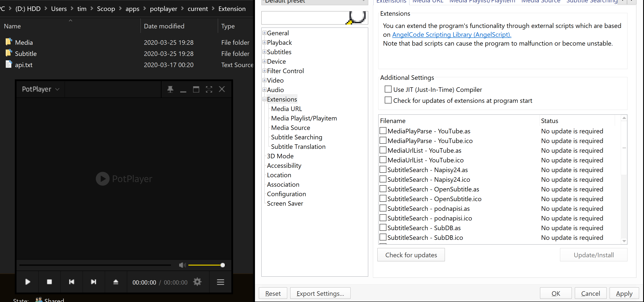The height and width of the screenshot is (302, 644).
Task: Open the playlist via the hamburger icon
Action: click(220, 282)
